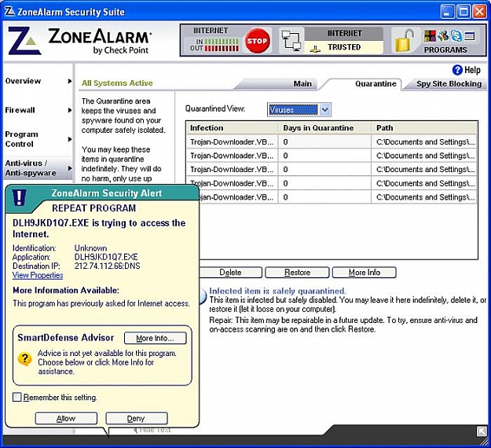Open the View Properties link

pos(38,275)
